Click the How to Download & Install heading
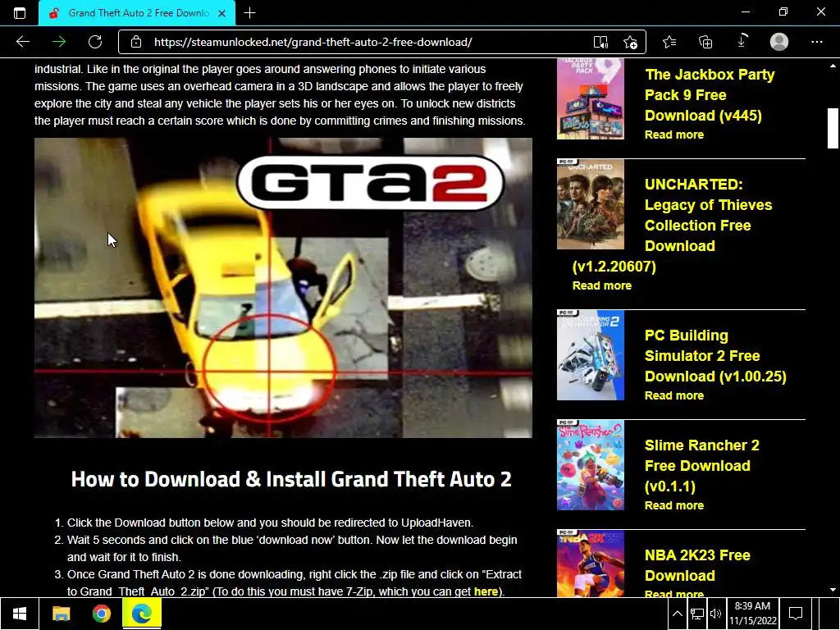This screenshot has width=840, height=630. (x=291, y=479)
